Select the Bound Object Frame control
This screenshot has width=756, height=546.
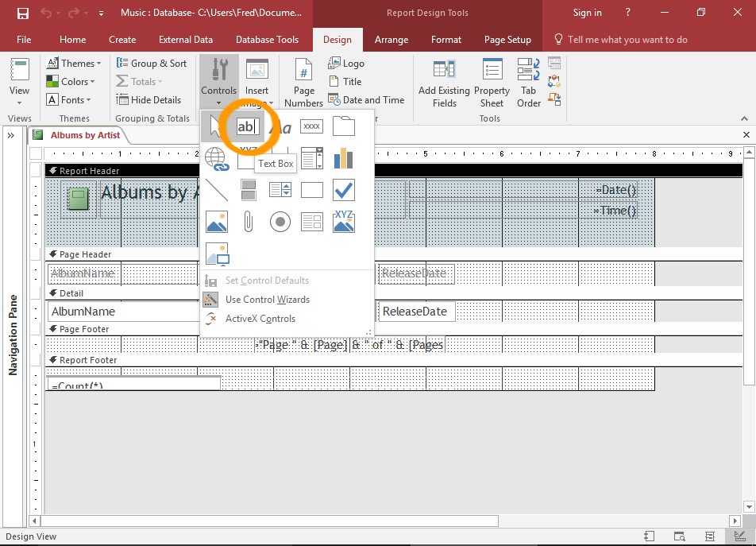click(344, 222)
